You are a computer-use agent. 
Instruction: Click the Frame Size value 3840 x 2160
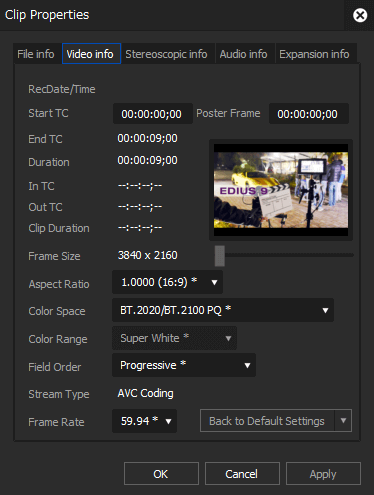pyautogui.click(x=148, y=255)
